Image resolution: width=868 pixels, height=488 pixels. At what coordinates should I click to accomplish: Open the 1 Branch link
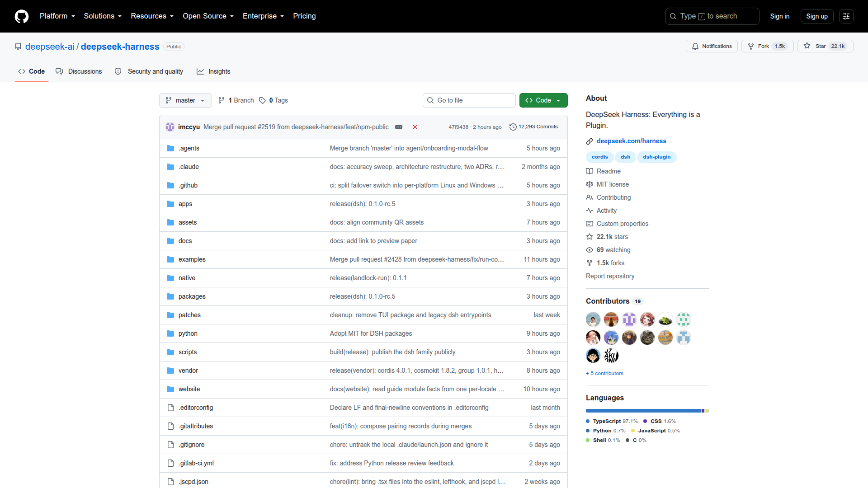[236, 100]
